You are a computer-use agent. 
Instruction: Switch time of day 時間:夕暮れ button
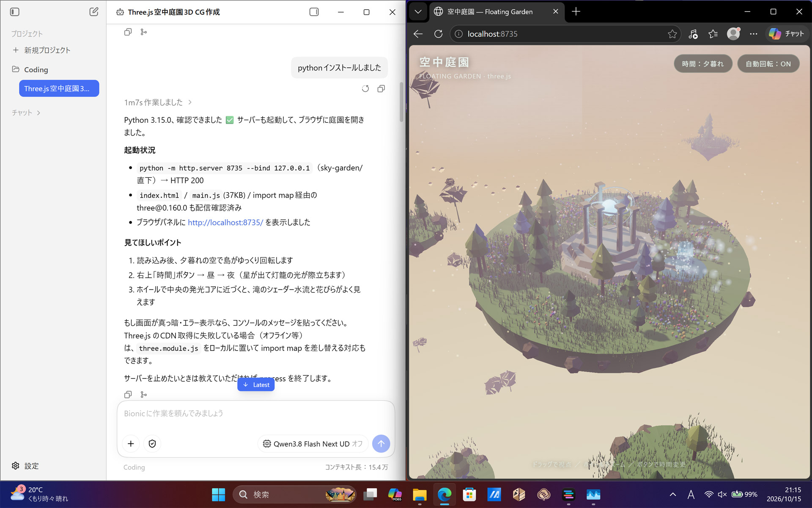pyautogui.click(x=703, y=64)
